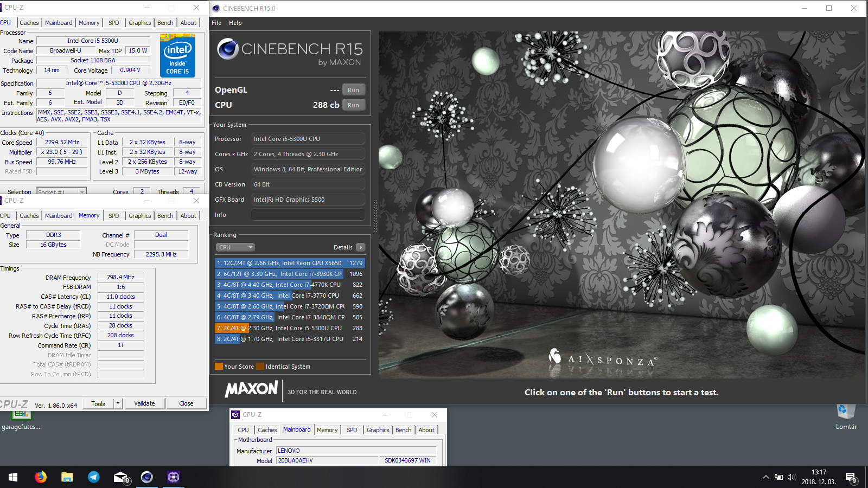The width and height of the screenshot is (868, 488).
Task: Switch to SPD tab in top CPU-Z window
Action: click(x=113, y=23)
